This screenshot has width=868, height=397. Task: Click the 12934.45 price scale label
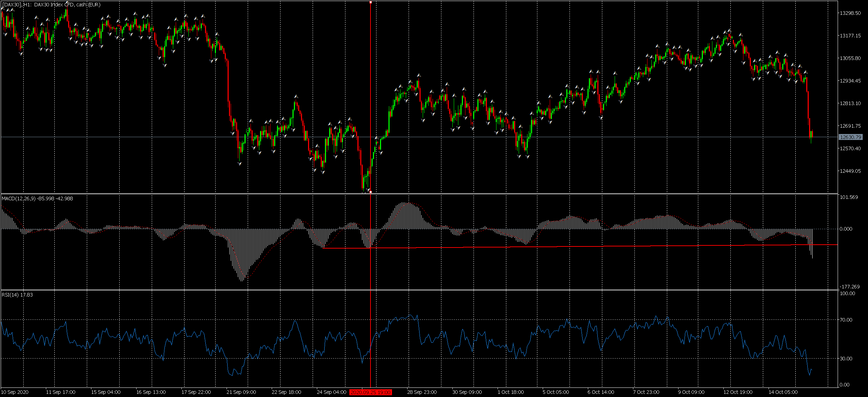[850, 81]
